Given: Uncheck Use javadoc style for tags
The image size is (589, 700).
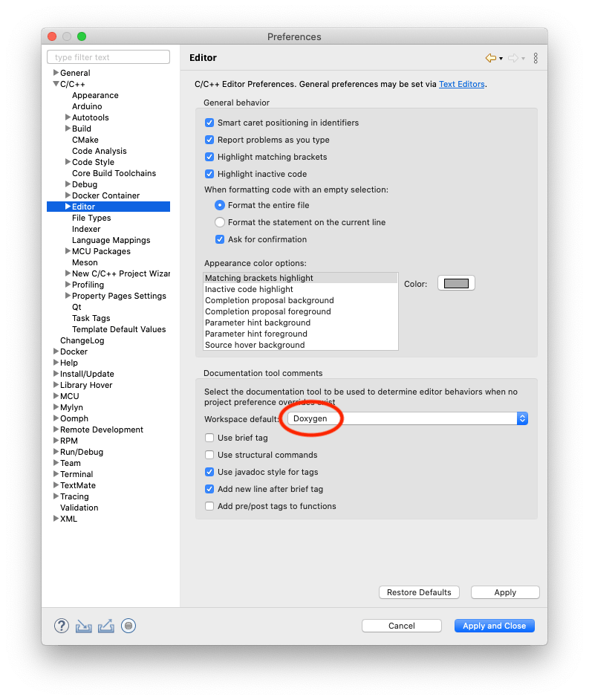Looking at the screenshot, I should (x=209, y=472).
